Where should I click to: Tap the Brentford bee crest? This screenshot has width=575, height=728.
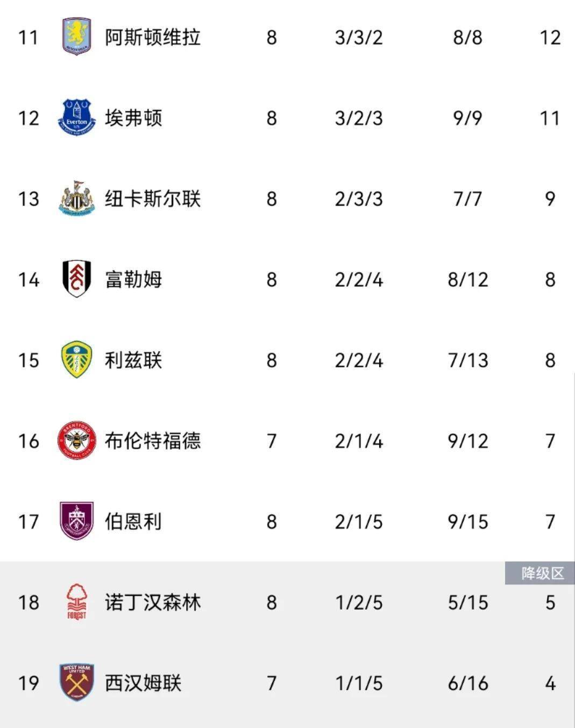tap(76, 440)
